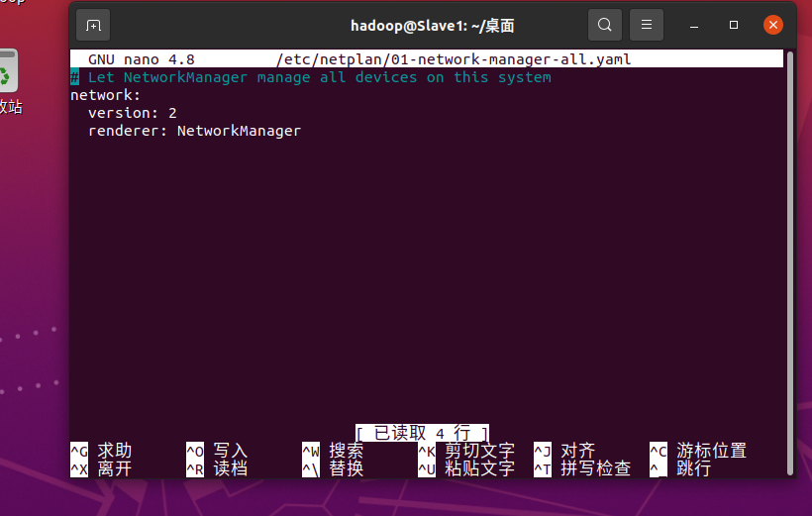The height and width of the screenshot is (516, 812).
Task: Click the 'version: 2' line
Action: pos(132,113)
